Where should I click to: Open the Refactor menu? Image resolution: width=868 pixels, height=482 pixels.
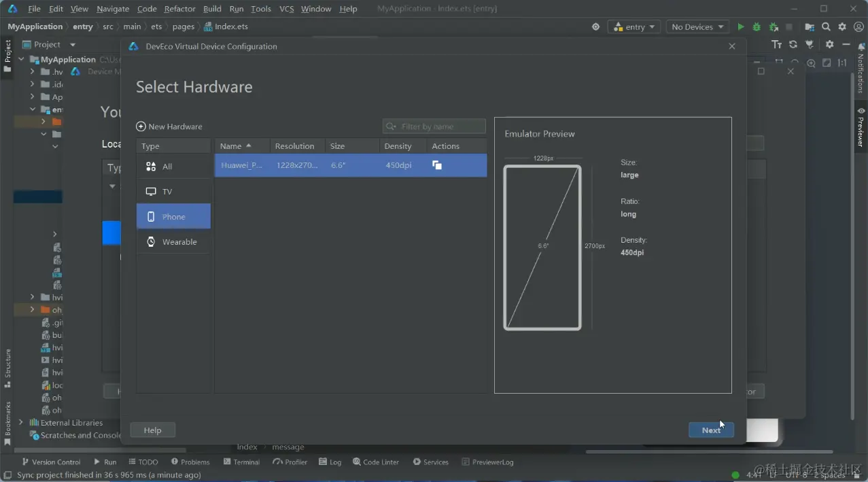click(x=179, y=9)
